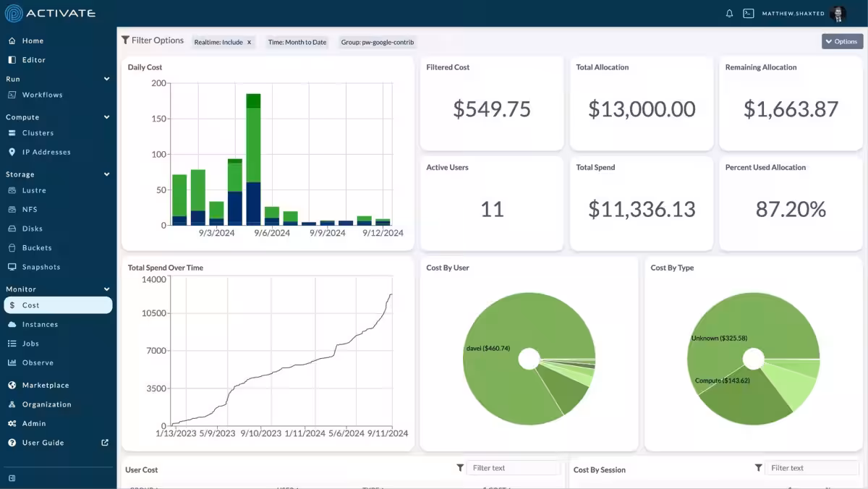Open the Options dropdown button
868x489 pixels.
coord(842,41)
